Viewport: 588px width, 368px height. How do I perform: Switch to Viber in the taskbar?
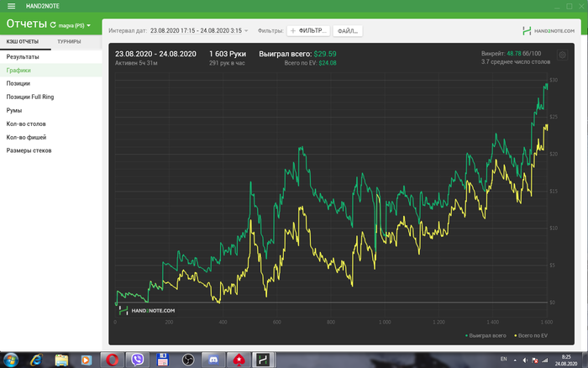(x=137, y=360)
